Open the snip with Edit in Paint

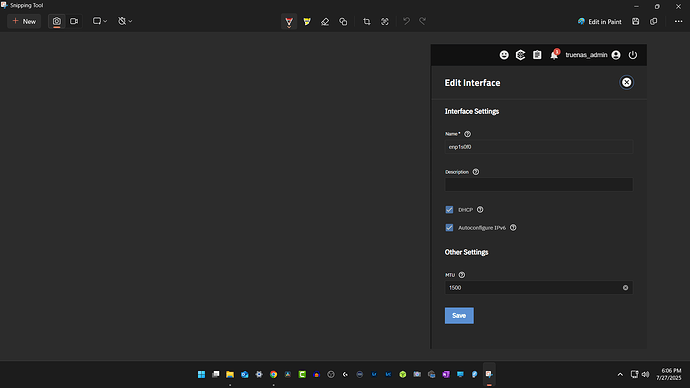point(599,22)
